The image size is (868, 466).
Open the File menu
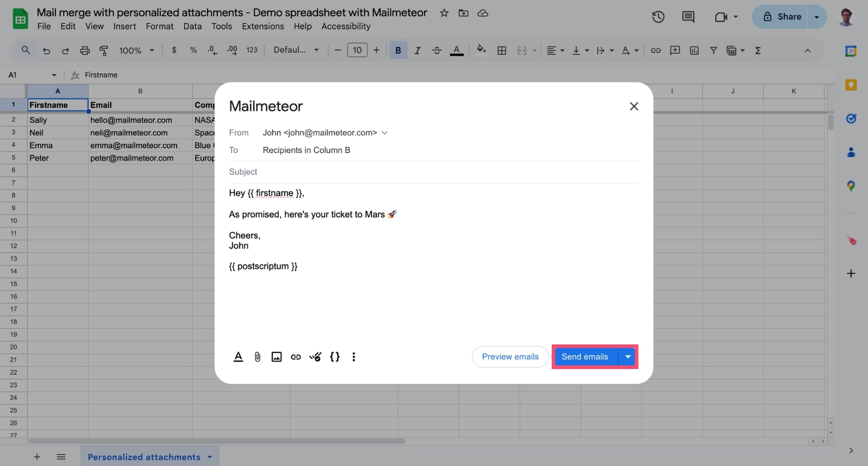pyautogui.click(x=44, y=26)
